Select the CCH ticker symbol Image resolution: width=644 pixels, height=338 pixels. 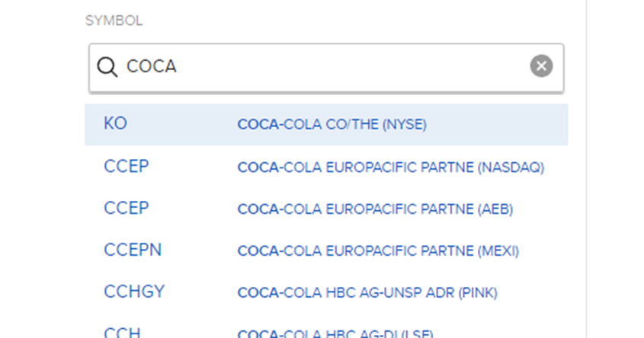click(122, 333)
